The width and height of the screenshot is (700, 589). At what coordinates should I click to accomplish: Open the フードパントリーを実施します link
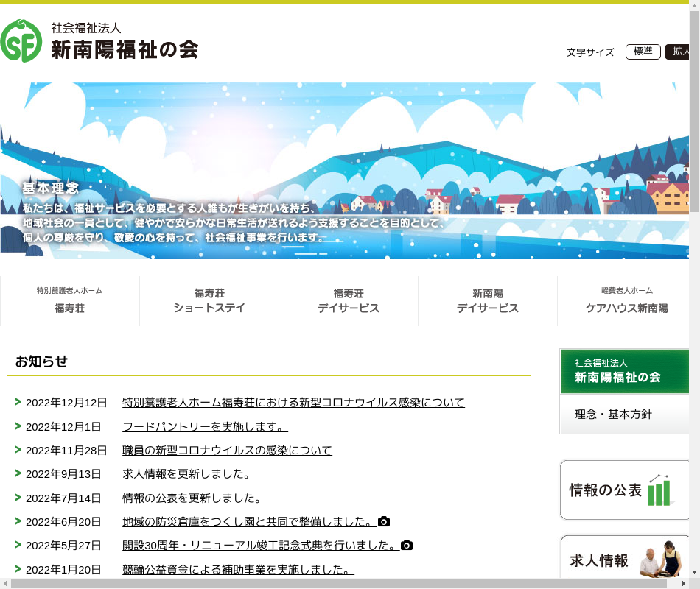click(x=205, y=426)
